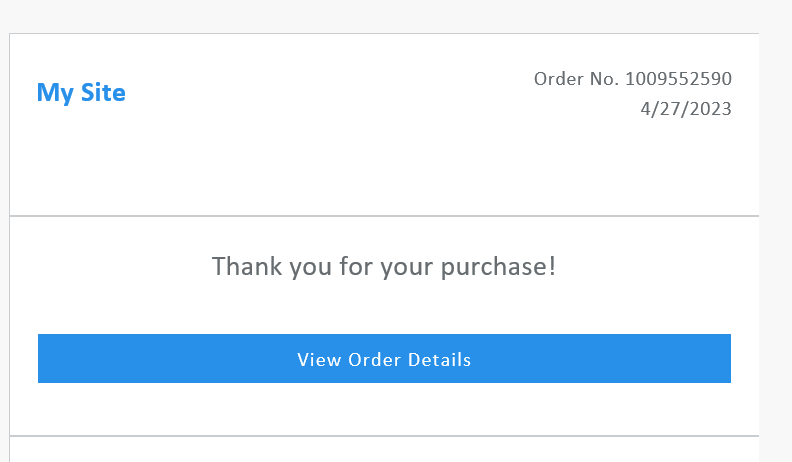Click the white section below the bottom divider
The height and width of the screenshot is (462, 792).
tap(384, 450)
